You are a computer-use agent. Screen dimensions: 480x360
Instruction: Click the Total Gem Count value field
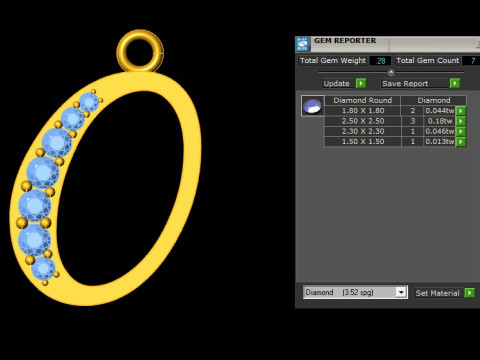tap(471, 61)
